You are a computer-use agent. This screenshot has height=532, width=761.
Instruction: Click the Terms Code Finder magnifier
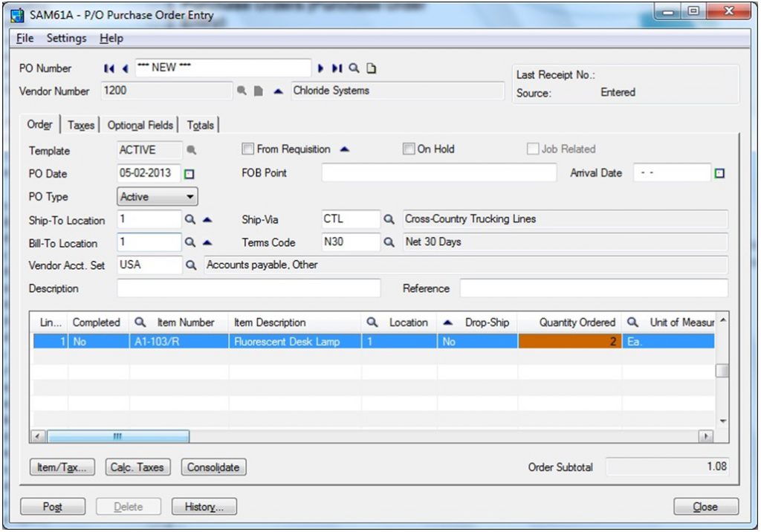389,242
